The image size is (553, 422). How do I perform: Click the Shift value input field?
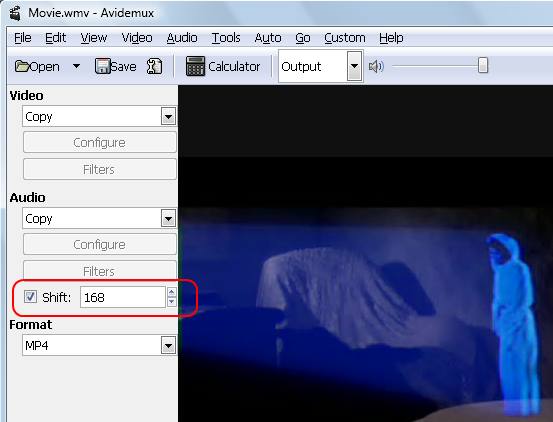(x=123, y=297)
